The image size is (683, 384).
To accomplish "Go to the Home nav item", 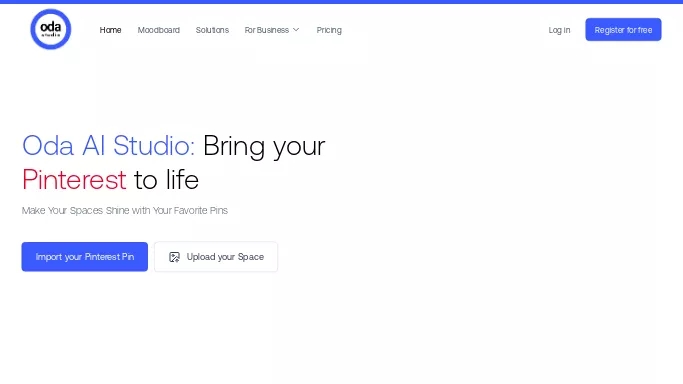I will (110, 30).
